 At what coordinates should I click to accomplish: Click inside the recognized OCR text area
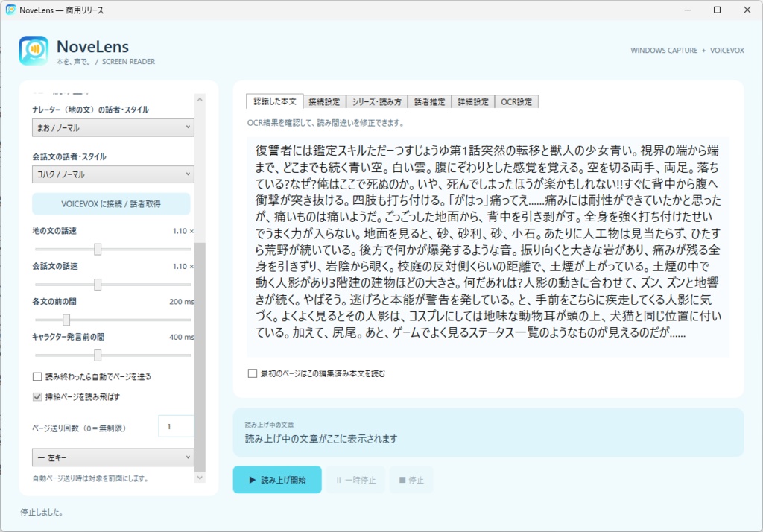click(x=487, y=247)
